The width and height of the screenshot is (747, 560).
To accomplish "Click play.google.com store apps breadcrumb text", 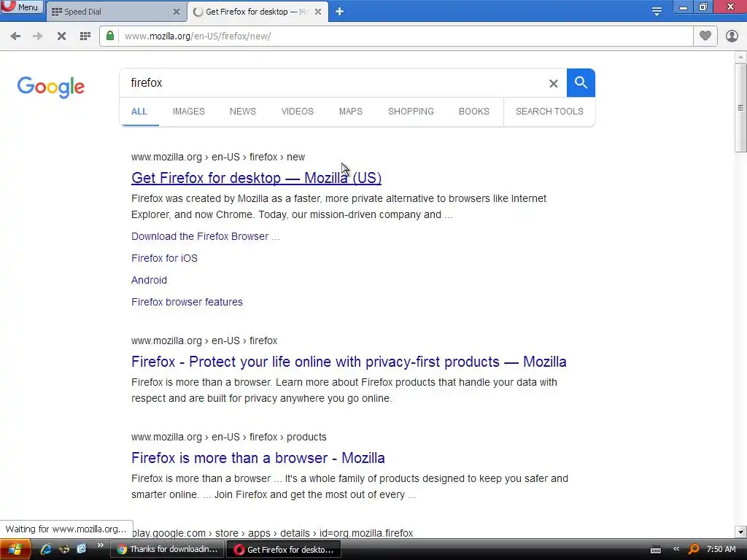I will click(273, 533).
